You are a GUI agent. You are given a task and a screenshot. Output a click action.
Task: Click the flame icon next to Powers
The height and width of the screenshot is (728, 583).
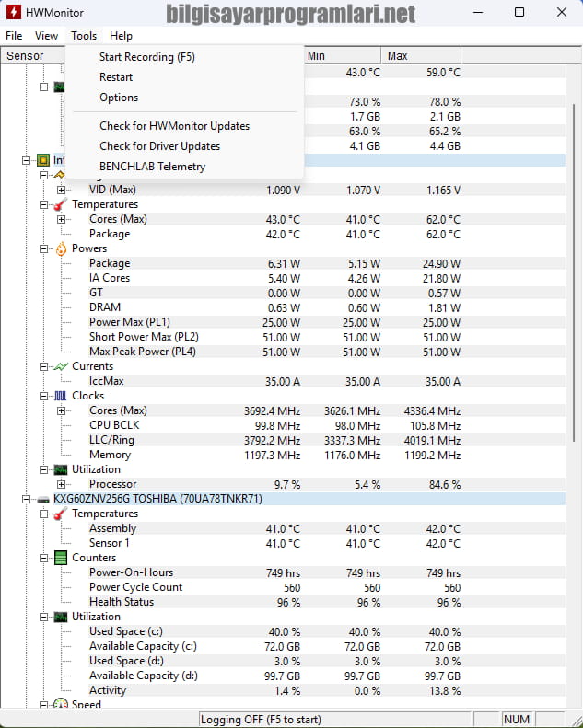61,248
